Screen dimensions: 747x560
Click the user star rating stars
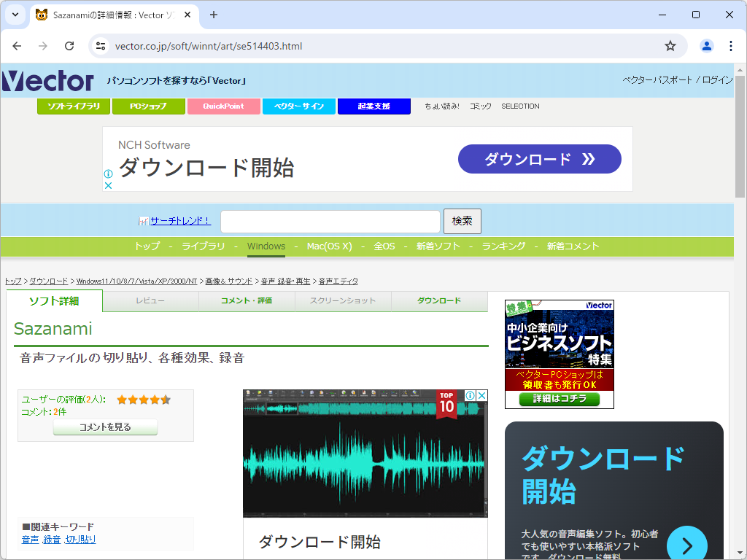point(144,400)
